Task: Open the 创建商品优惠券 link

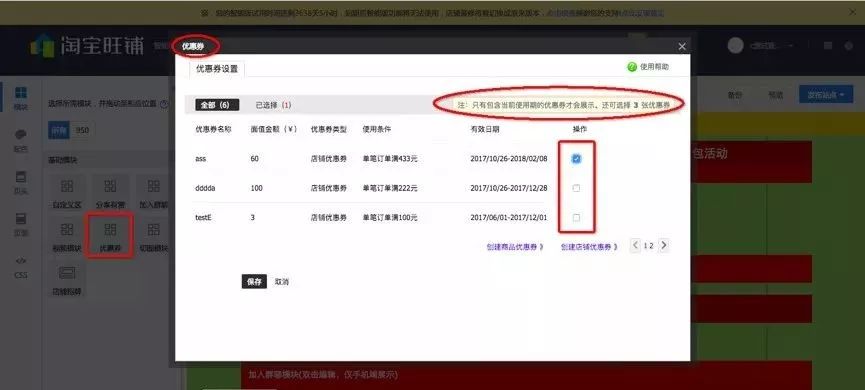Action: point(515,247)
